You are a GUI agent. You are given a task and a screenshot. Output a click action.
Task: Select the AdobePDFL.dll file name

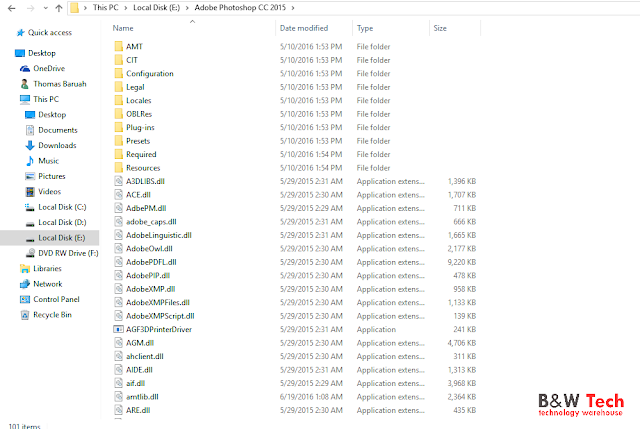tap(151, 262)
